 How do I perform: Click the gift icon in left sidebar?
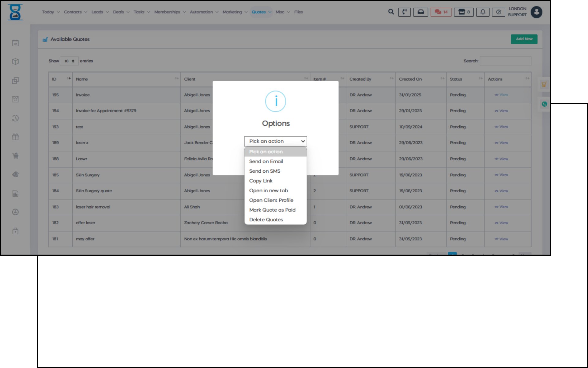[x=15, y=137]
